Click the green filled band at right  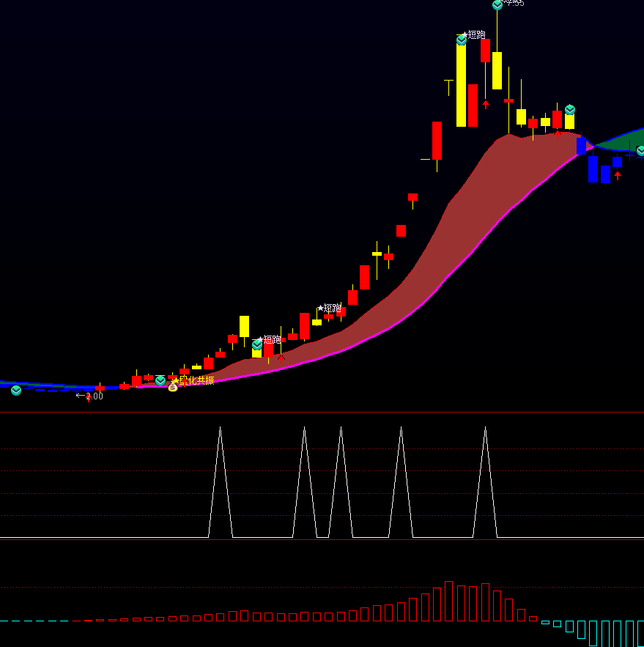coord(623,141)
